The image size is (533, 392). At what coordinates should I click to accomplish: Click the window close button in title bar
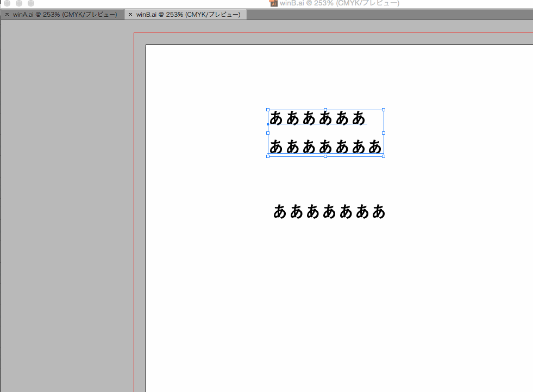click(7, 3)
